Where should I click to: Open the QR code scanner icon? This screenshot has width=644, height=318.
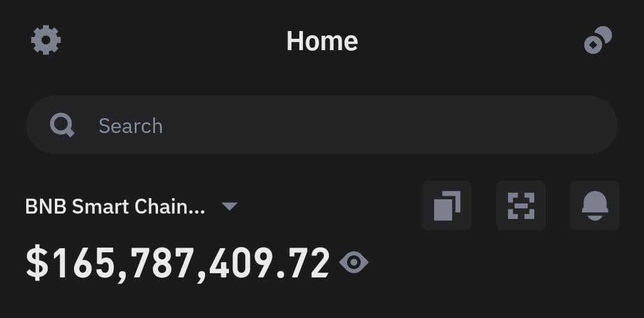(x=521, y=206)
